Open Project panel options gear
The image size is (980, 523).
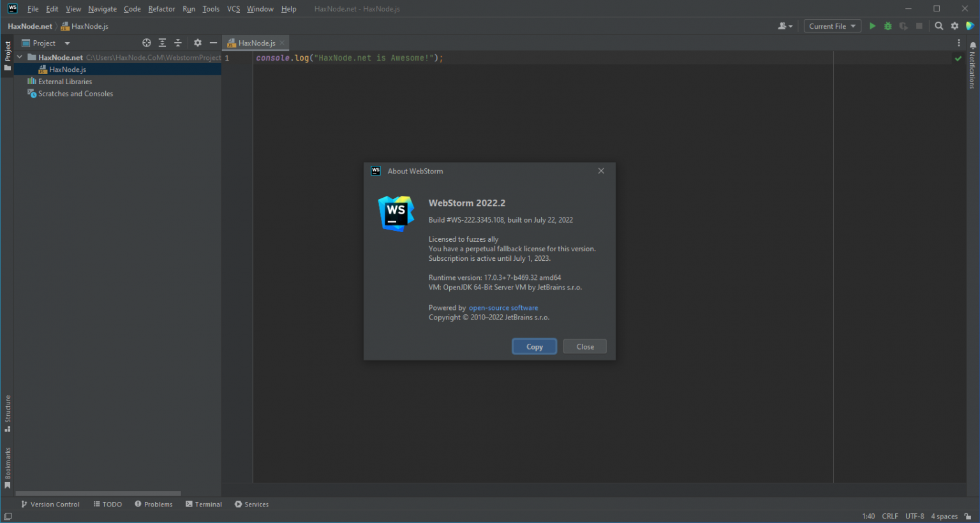[x=198, y=43]
